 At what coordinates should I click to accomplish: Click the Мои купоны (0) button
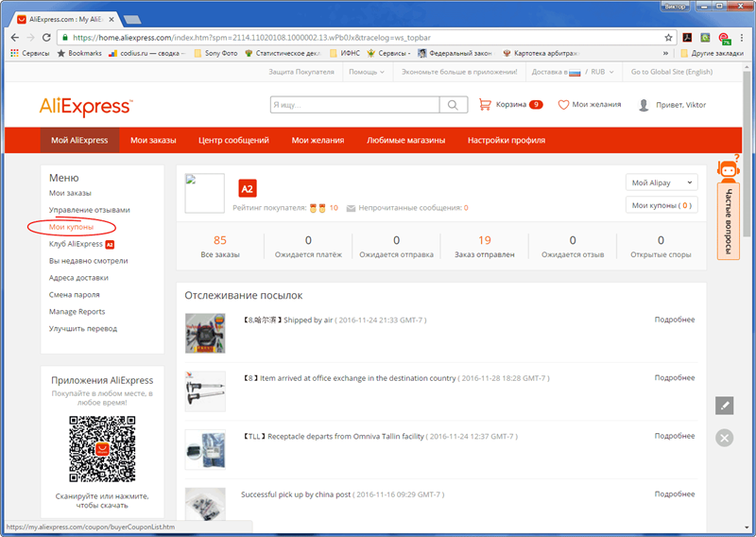coord(661,205)
